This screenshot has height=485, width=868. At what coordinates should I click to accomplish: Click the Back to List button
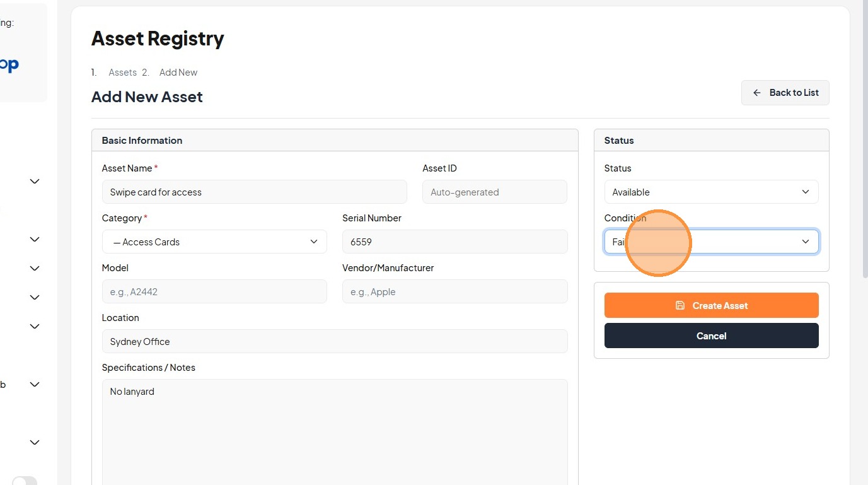(785, 93)
